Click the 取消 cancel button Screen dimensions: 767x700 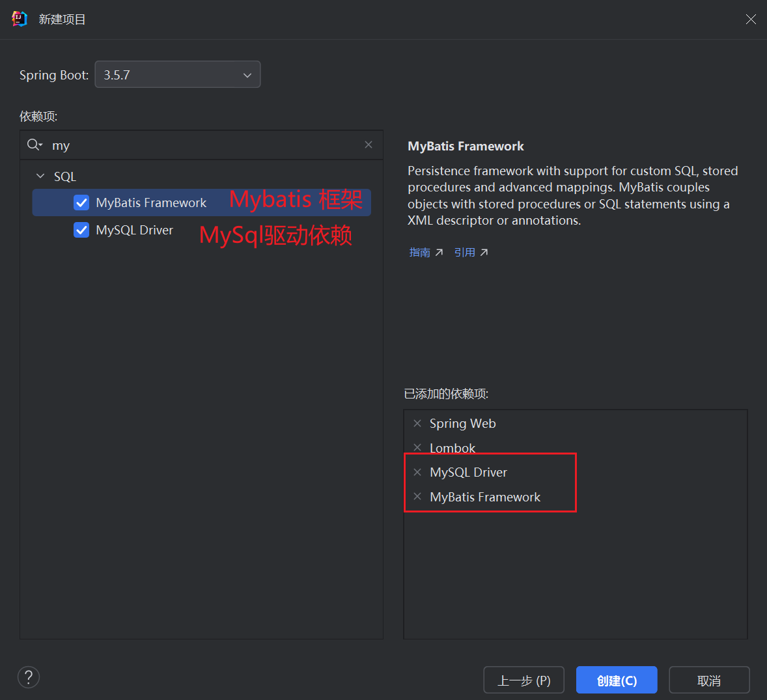(709, 680)
